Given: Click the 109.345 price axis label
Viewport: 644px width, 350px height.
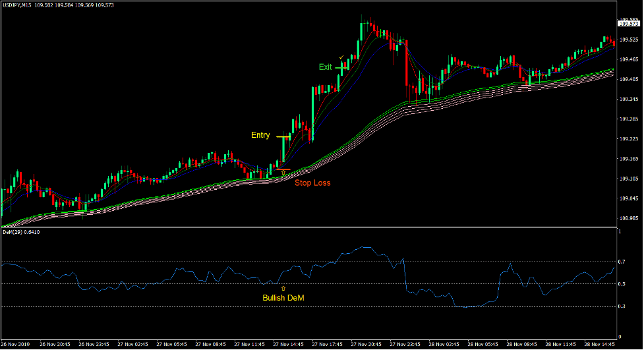Looking at the screenshot, I should (x=629, y=100).
